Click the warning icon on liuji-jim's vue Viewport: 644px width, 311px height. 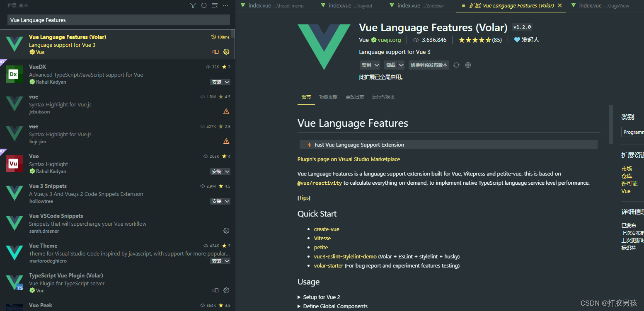[x=226, y=141]
